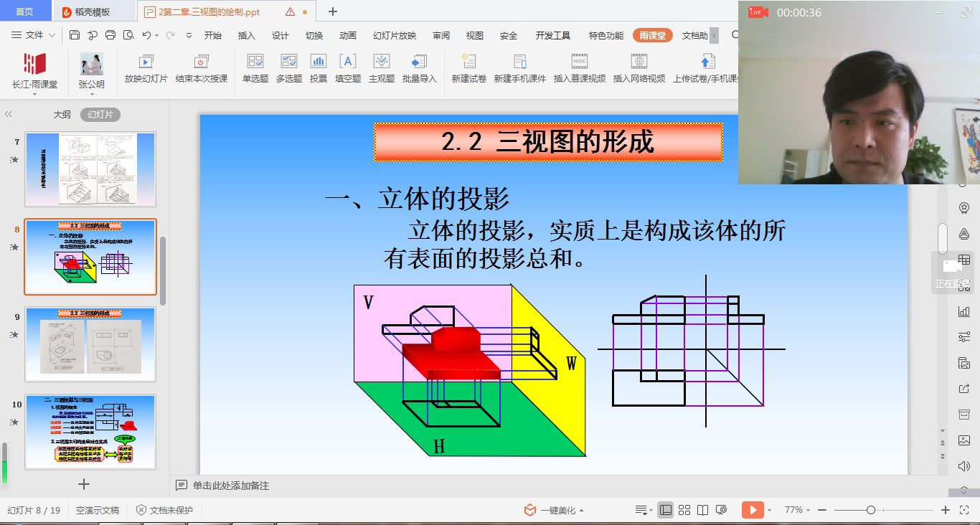
Task: Select slide 9 thumbnail in panel
Action: pyautogui.click(x=90, y=344)
